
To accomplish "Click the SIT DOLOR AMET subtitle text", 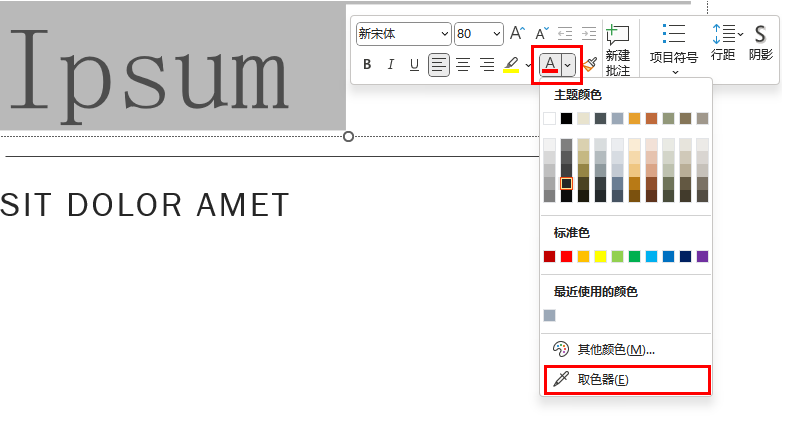I will [144, 205].
